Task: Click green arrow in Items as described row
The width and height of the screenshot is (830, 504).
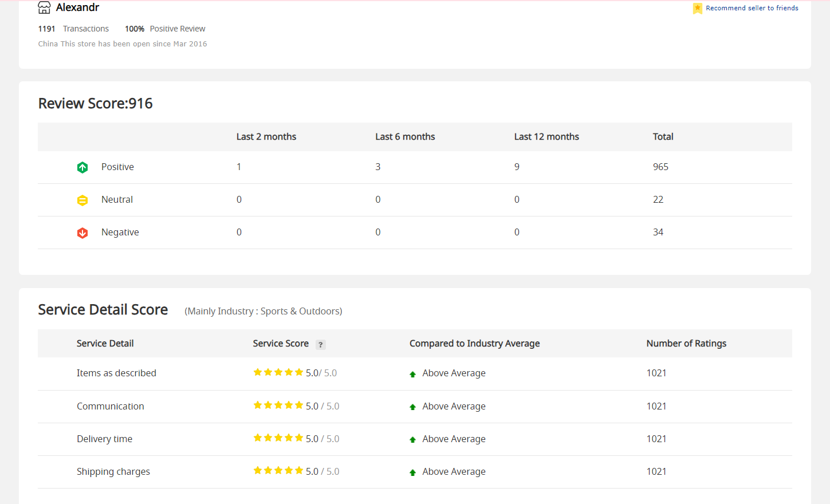Action: click(x=412, y=374)
